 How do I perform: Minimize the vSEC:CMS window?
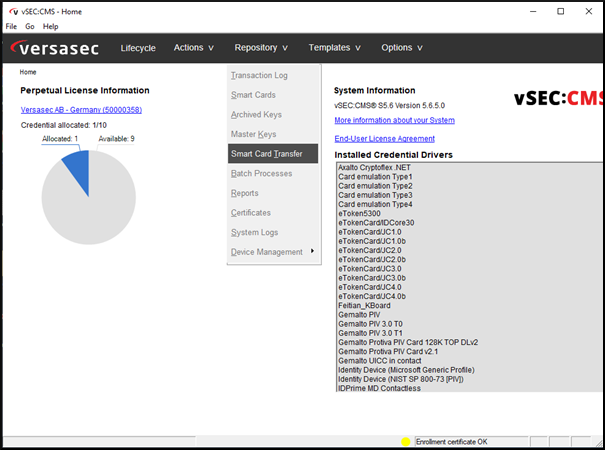(x=533, y=12)
